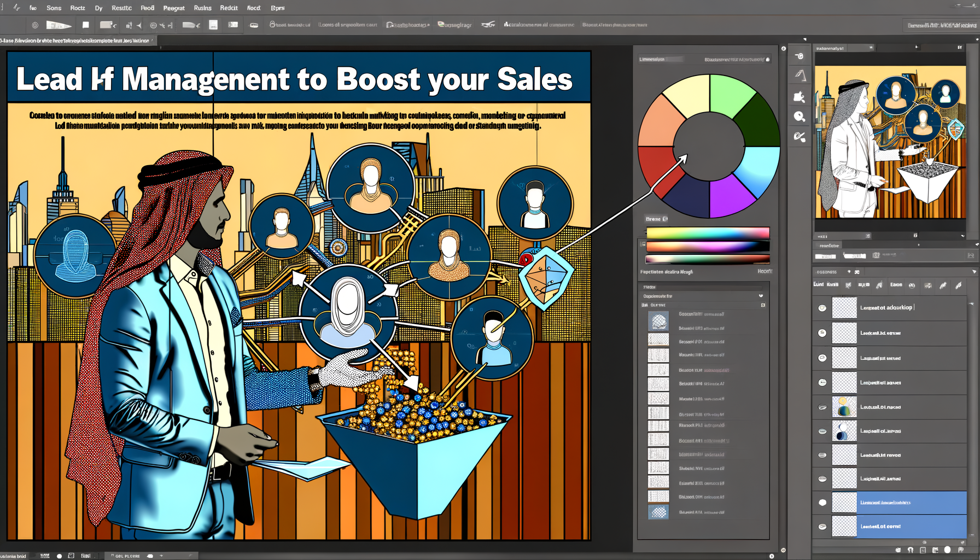Open the dropdown below the gradient bars
The width and height of the screenshot is (980, 560).
point(760,296)
